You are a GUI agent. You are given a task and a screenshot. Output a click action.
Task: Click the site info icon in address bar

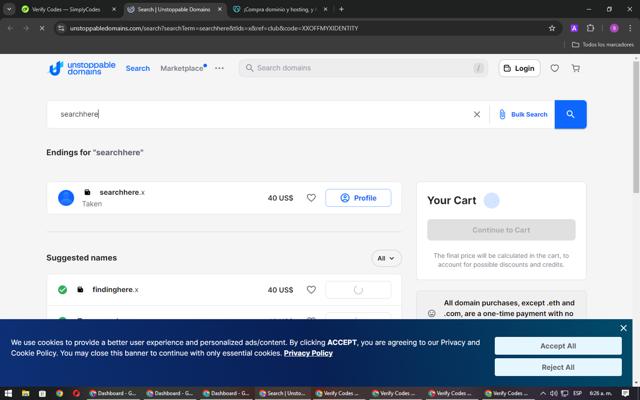(61, 28)
